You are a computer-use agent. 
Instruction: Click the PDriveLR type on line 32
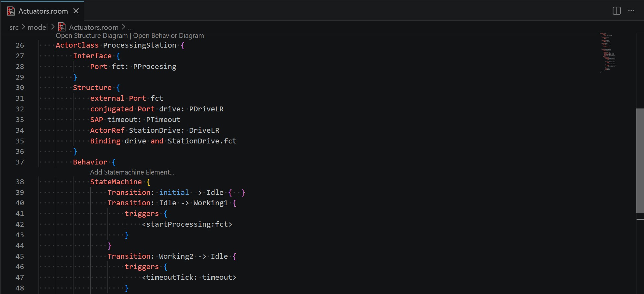tap(206, 109)
